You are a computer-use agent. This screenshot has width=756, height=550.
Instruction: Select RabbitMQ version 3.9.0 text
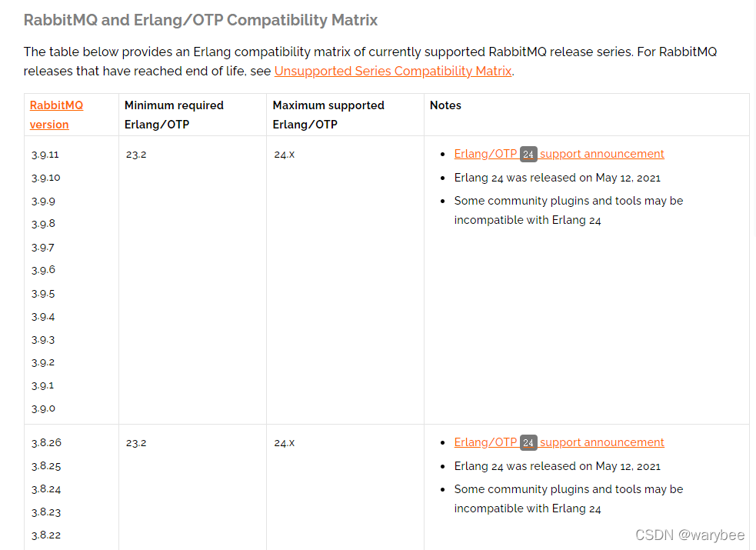click(43, 408)
